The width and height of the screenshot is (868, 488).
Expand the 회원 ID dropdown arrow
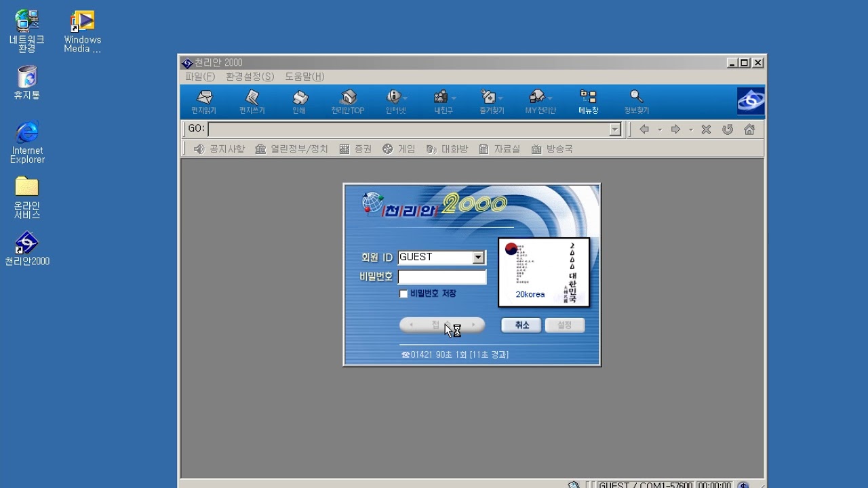coord(478,258)
